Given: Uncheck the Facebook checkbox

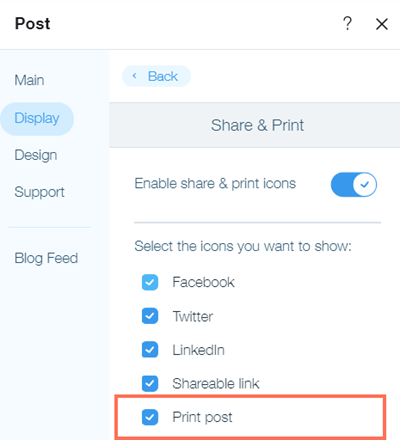Looking at the screenshot, I should 150,282.
